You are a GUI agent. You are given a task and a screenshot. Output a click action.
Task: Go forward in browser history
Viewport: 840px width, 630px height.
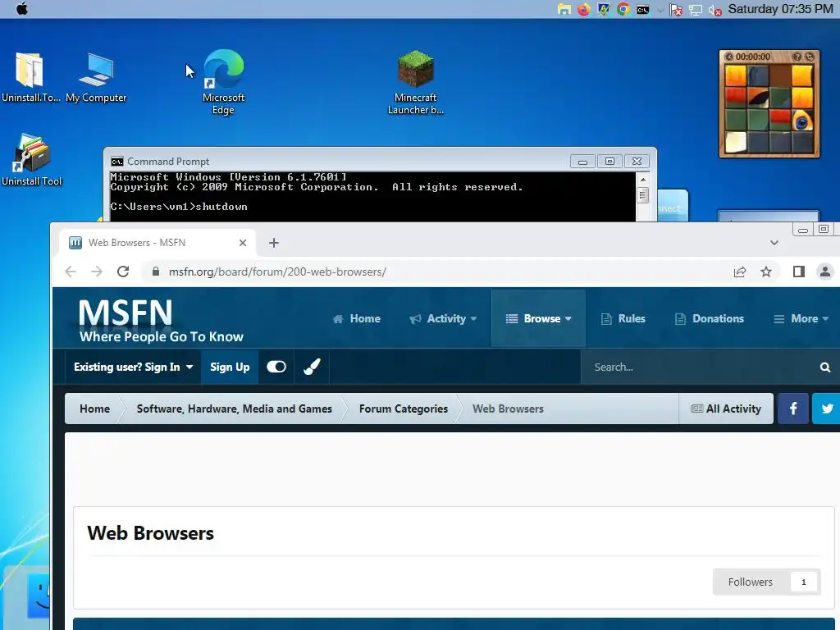pos(97,272)
